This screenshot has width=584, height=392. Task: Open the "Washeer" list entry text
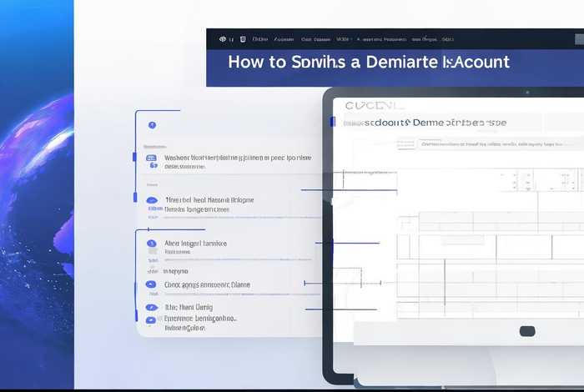pyautogui.click(x=238, y=158)
